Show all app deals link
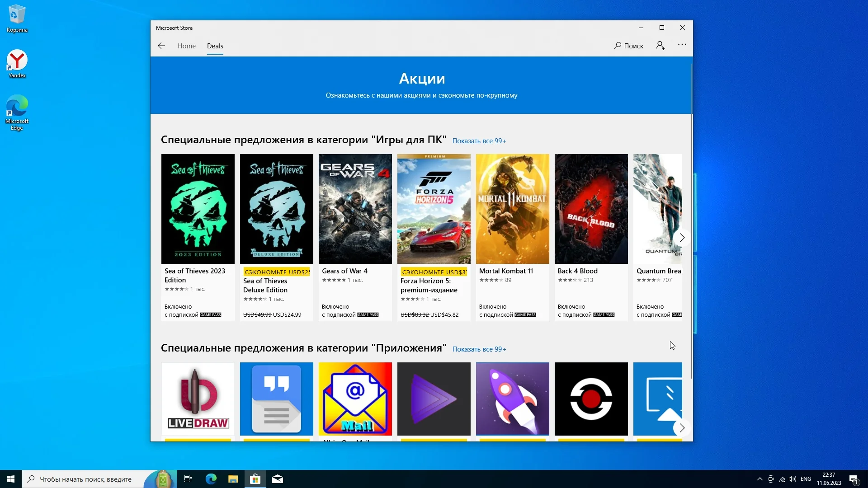Image resolution: width=868 pixels, height=488 pixels. (479, 349)
